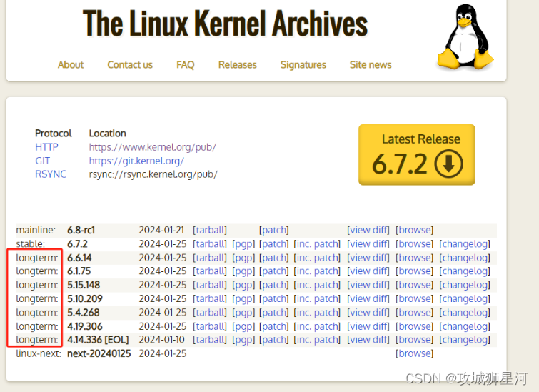Open the inc. patch for stable 6.7.2
Image resolution: width=539 pixels, height=392 pixels.
(317, 244)
